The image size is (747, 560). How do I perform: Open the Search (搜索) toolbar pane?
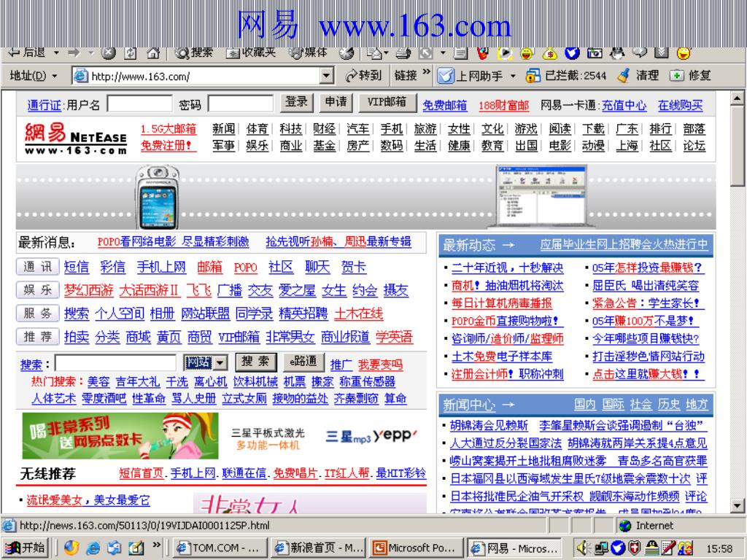(x=193, y=52)
